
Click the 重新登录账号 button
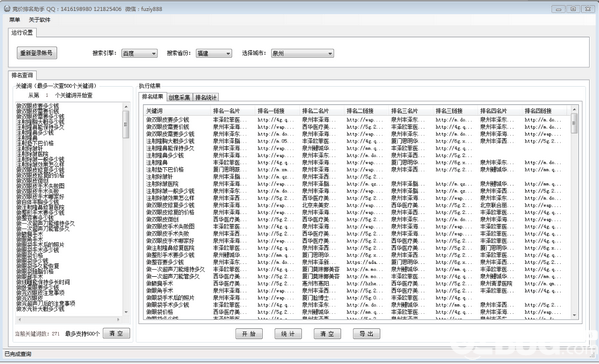tap(37, 53)
